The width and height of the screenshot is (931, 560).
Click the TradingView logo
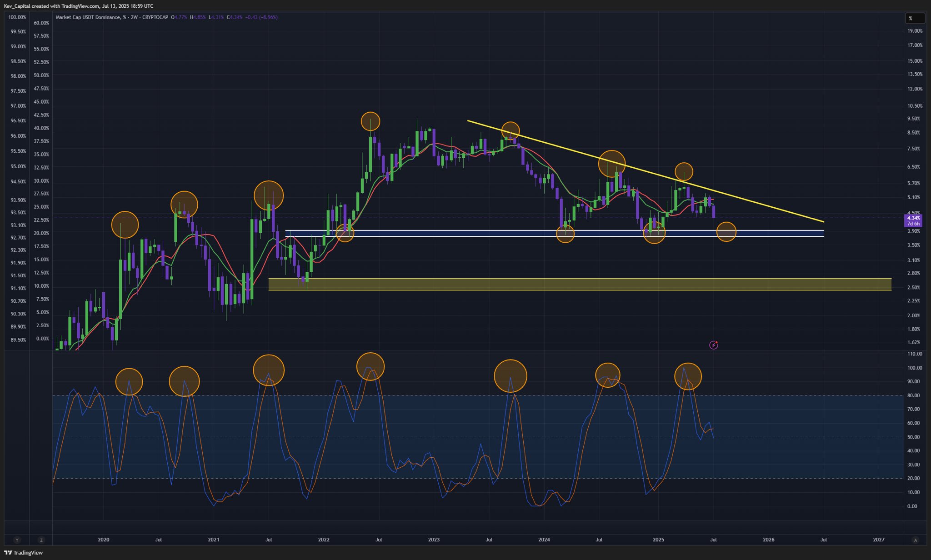(23, 553)
